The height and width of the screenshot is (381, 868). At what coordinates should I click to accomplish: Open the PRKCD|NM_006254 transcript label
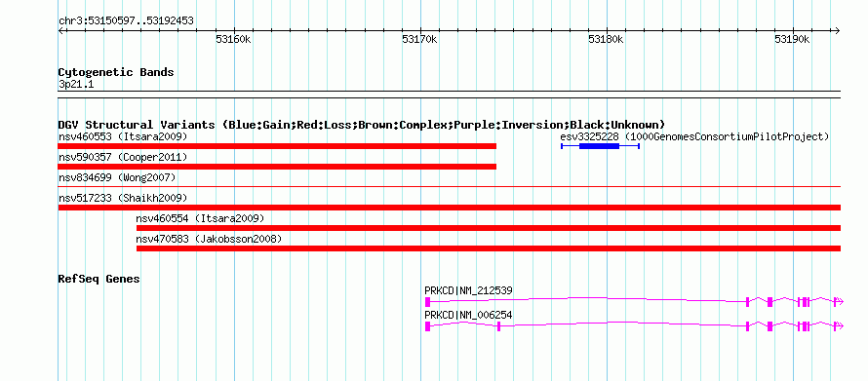(468, 315)
